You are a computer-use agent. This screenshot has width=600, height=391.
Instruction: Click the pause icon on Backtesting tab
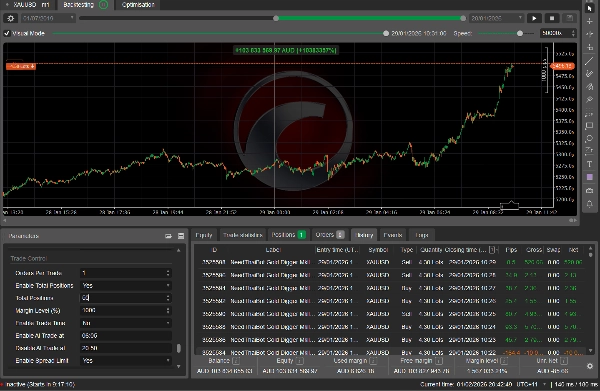103,5
